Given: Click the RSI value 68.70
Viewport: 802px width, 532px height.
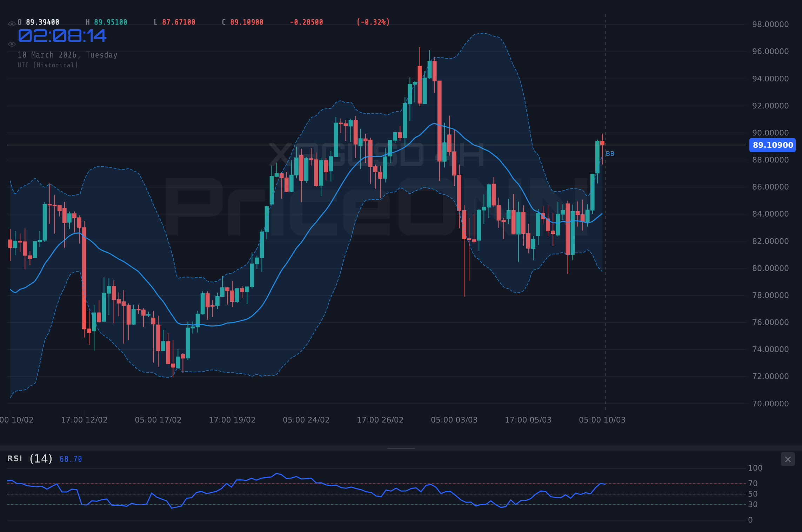Looking at the screenshot, I should pos(71,459).
